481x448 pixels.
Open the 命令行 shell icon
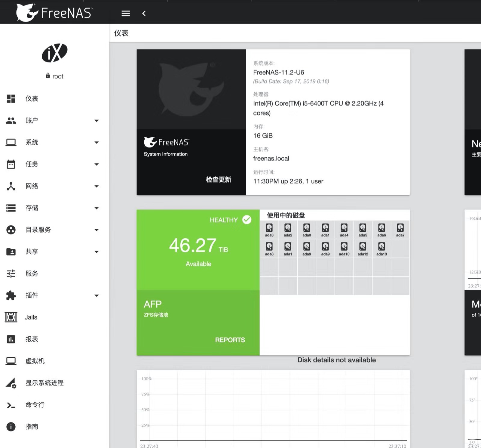11,405
